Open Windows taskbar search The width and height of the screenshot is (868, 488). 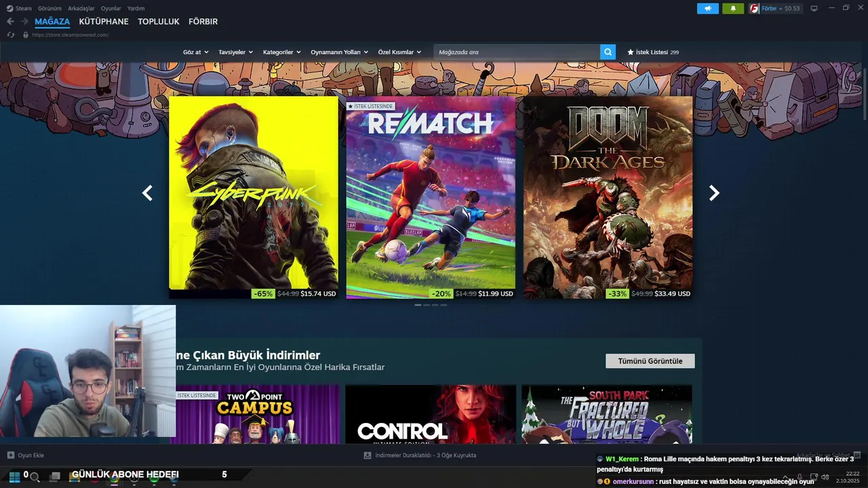pos(35,477)
